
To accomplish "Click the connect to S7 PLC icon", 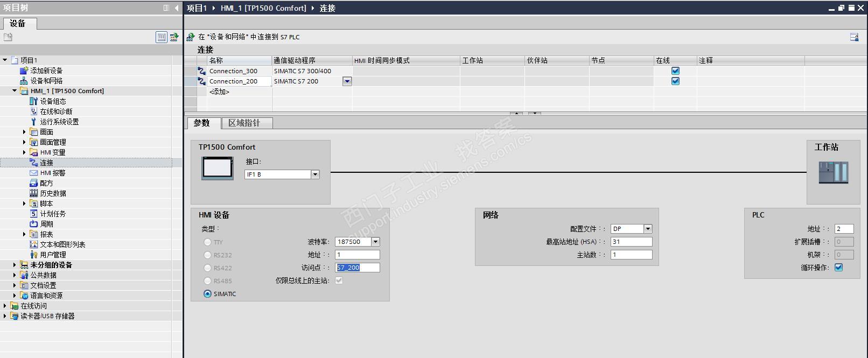I will click(191, 37).
